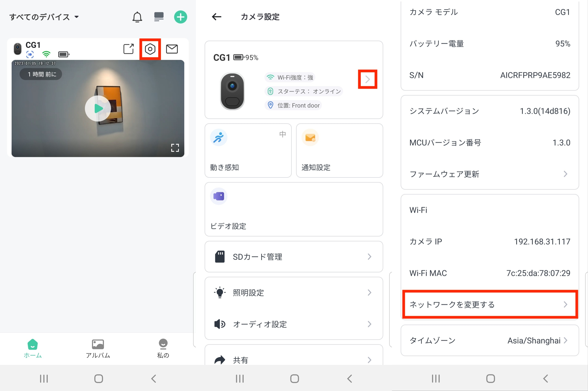
Task: Tap the blue motion detection status icon on CG1 card
Action: (x=30, y=54)
